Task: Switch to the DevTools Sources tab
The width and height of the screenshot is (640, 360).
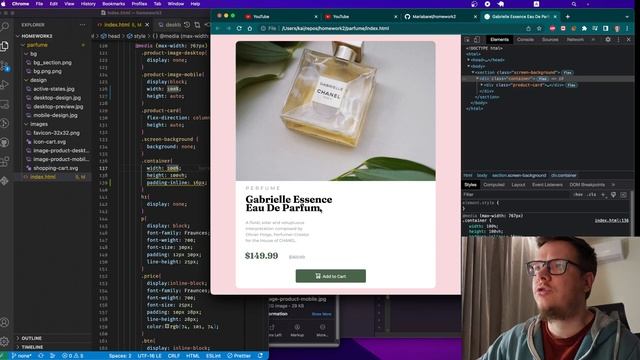Action: point(550,40)
